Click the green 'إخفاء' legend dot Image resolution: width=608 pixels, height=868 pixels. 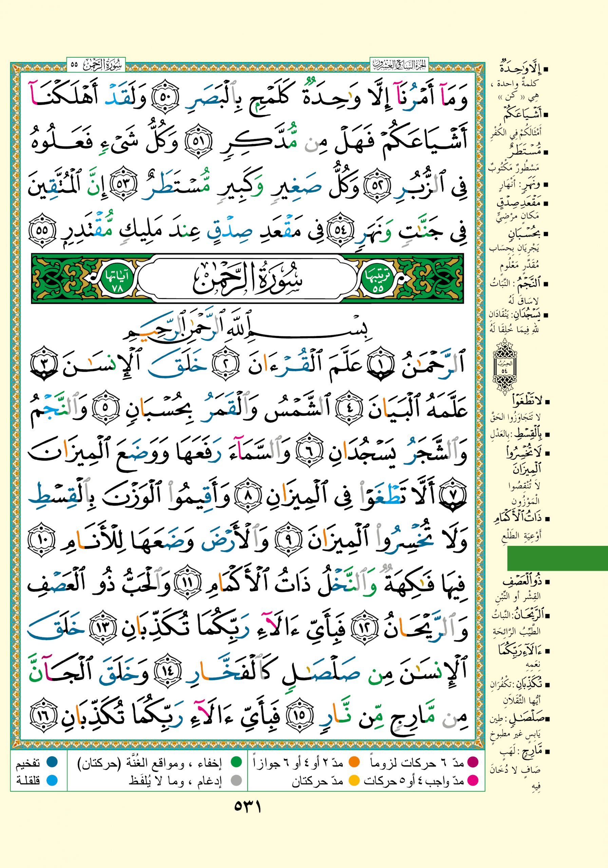236,762
